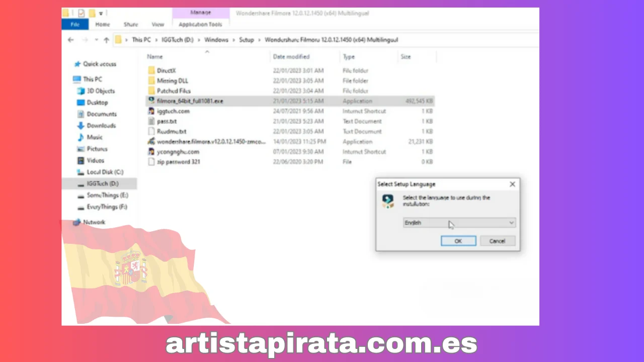
Task: Select This PC in the navigation pane
Action: pyautogui.click(x=87, y=79)
